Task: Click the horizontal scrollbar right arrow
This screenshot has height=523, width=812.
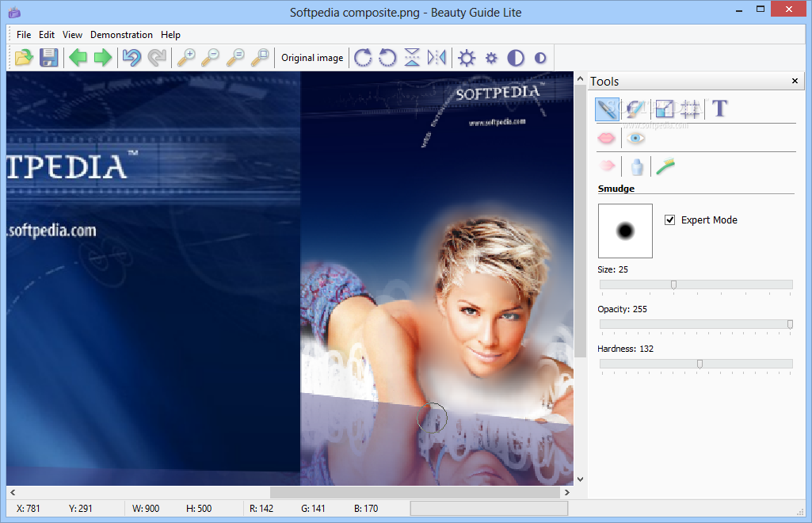Action: (567, 492)
